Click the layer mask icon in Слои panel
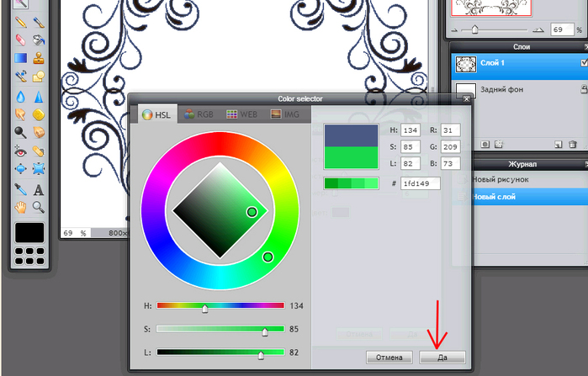Viewport: 588px width, 376px height. (485, 145)
